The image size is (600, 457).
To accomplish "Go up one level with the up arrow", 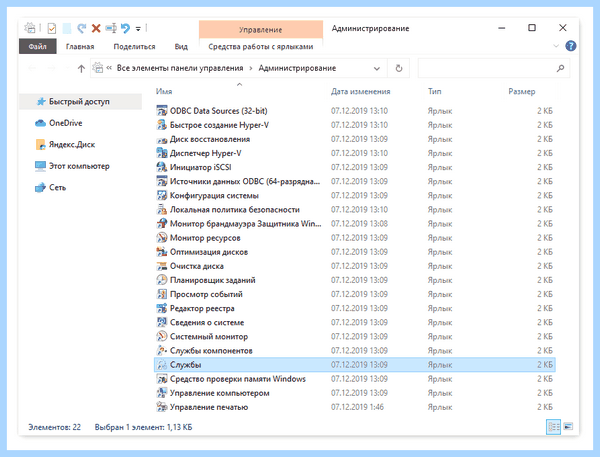I will click(81, 69).
